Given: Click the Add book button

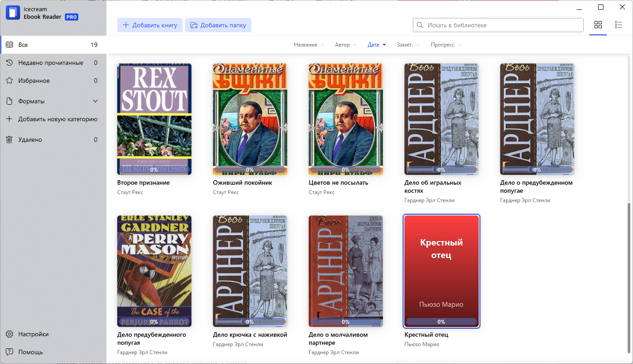Looking at the screenshot, I should point(150,25).
